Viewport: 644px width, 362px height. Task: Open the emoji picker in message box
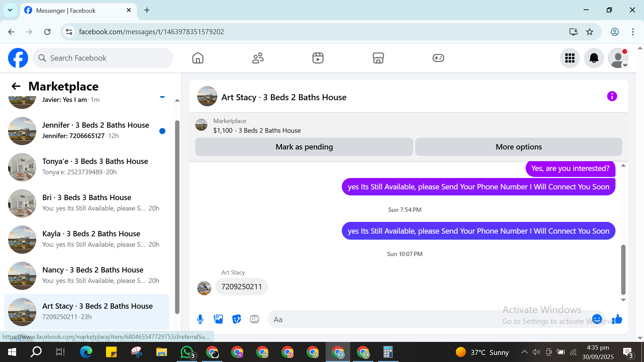pos(597,319)
